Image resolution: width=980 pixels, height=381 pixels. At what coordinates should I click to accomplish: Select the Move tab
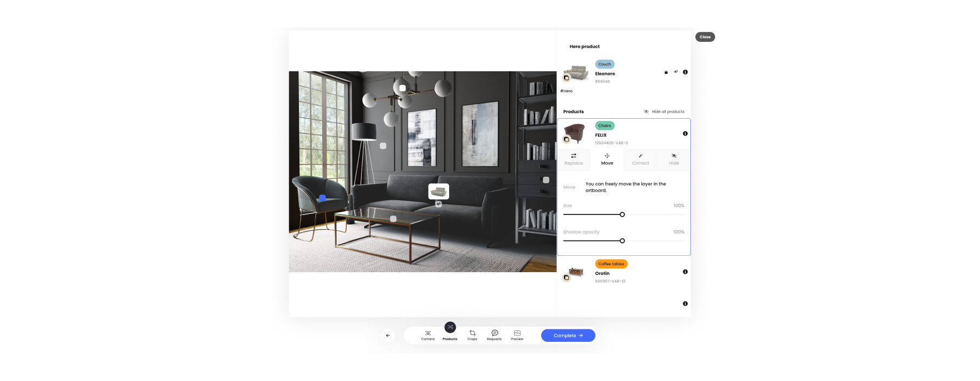pos(607,159)
